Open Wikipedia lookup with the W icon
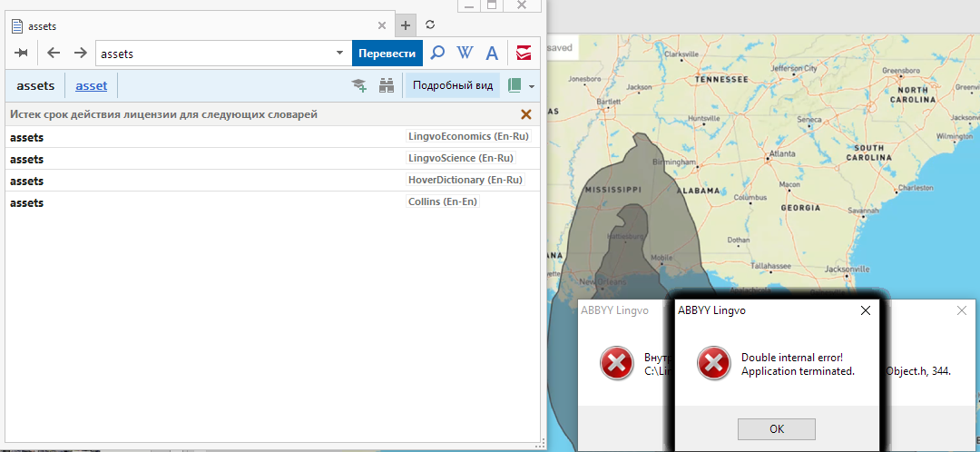980x452 pixels. [x=465, y=54]
